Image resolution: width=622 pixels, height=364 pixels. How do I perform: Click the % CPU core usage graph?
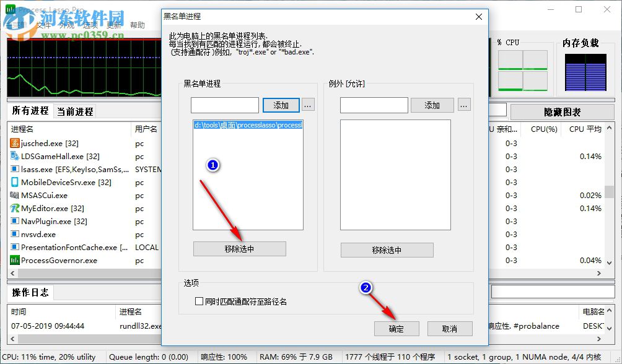(522, 71)
